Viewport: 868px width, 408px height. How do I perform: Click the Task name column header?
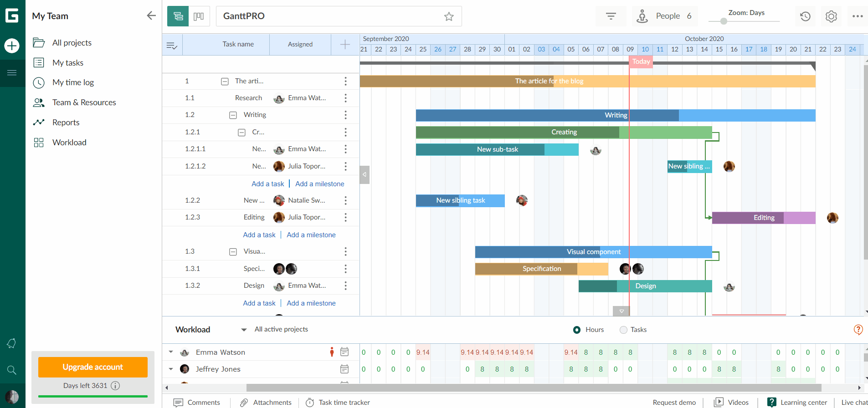[238, 44]
